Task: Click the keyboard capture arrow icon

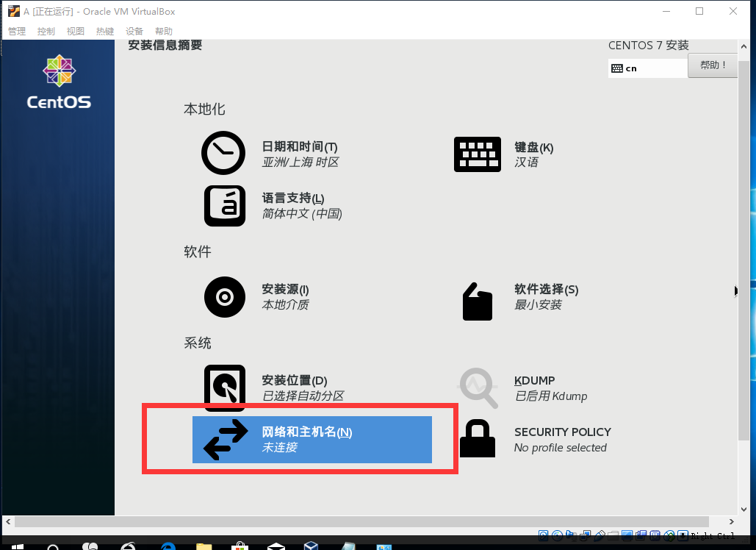Action: 683,535
